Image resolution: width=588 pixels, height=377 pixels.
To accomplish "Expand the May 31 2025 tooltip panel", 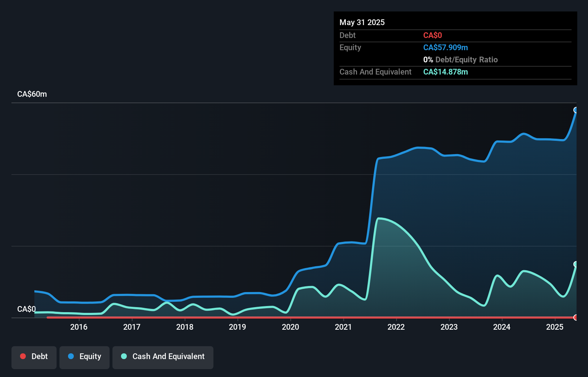I will coord(362,22).
